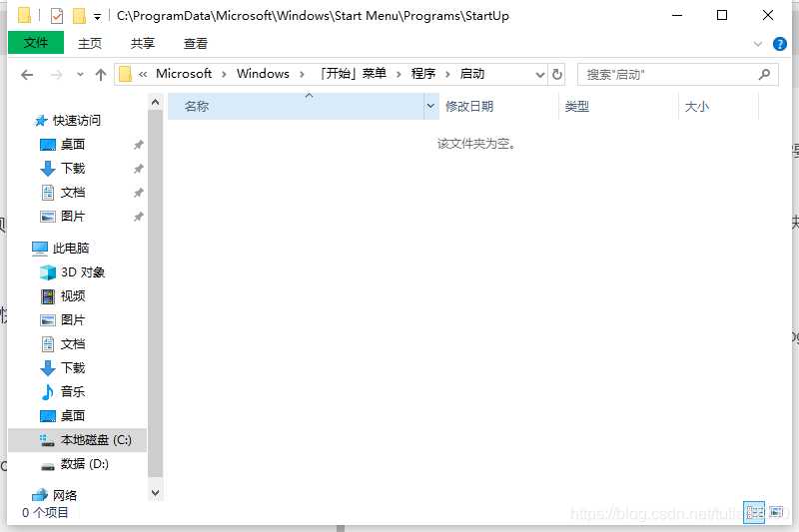Go back with the left arrow
Viewport: 799px width, 532px height.
[27, 75]
